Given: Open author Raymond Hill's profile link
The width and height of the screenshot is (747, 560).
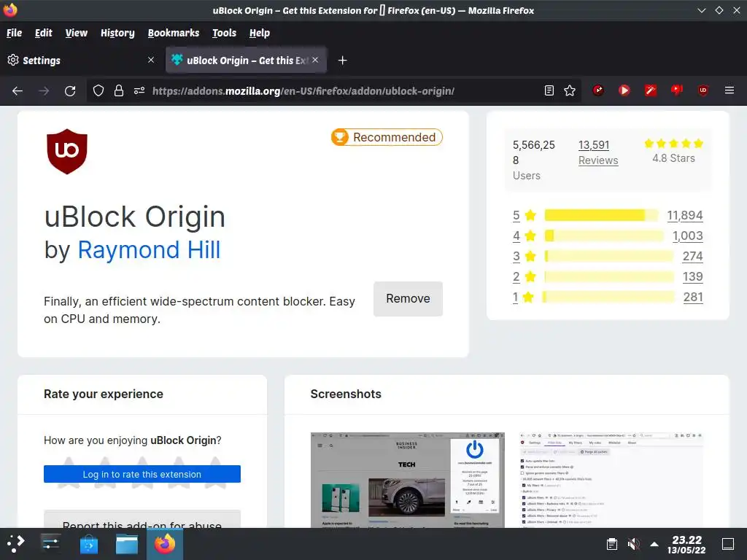Looking at the screenshot, I should (149, 250).
